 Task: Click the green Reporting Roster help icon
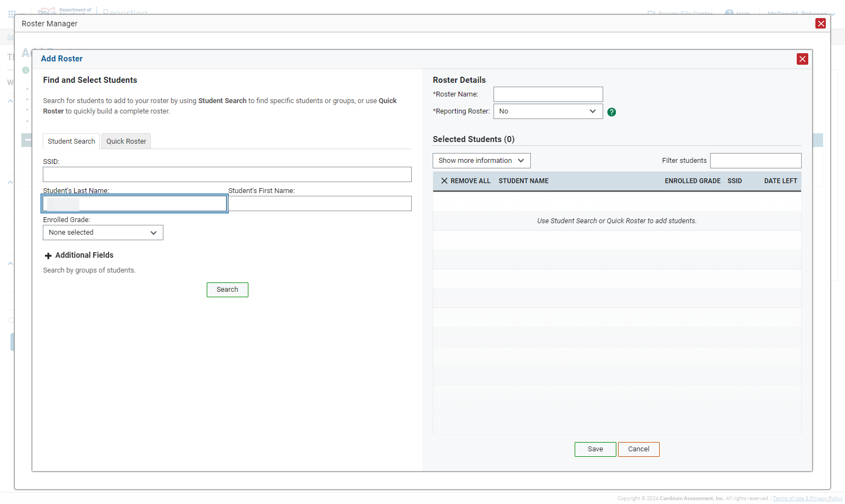[x=611, y=112]
